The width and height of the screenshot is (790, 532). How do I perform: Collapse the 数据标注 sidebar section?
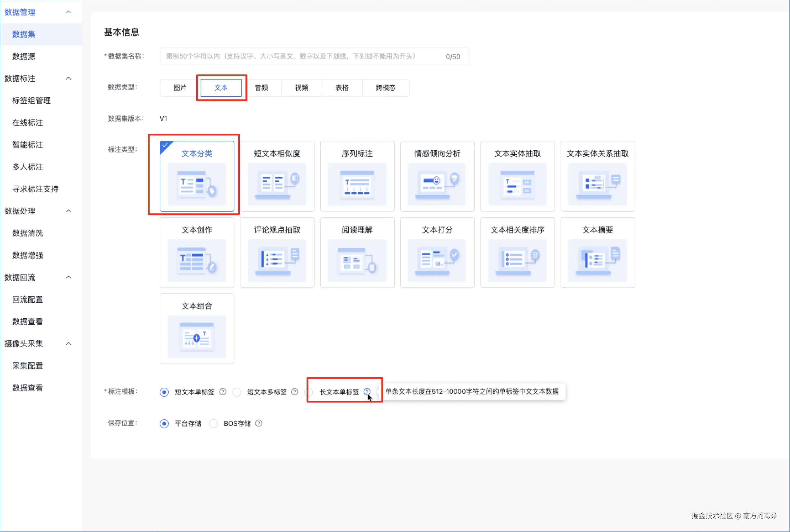click(x=69, y=78)
